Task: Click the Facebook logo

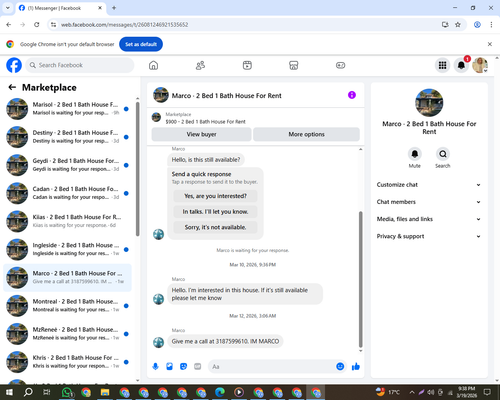Action: coord(14,65)
